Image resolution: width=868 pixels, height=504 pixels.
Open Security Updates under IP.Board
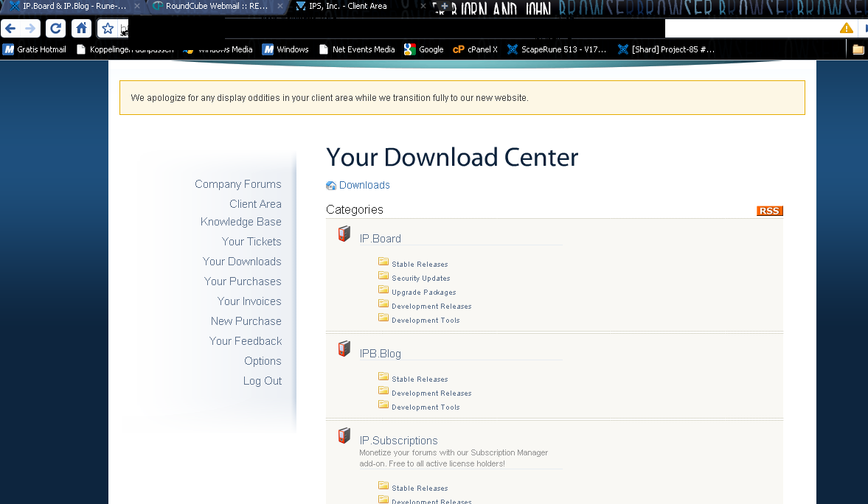click(x=420, y=279)
